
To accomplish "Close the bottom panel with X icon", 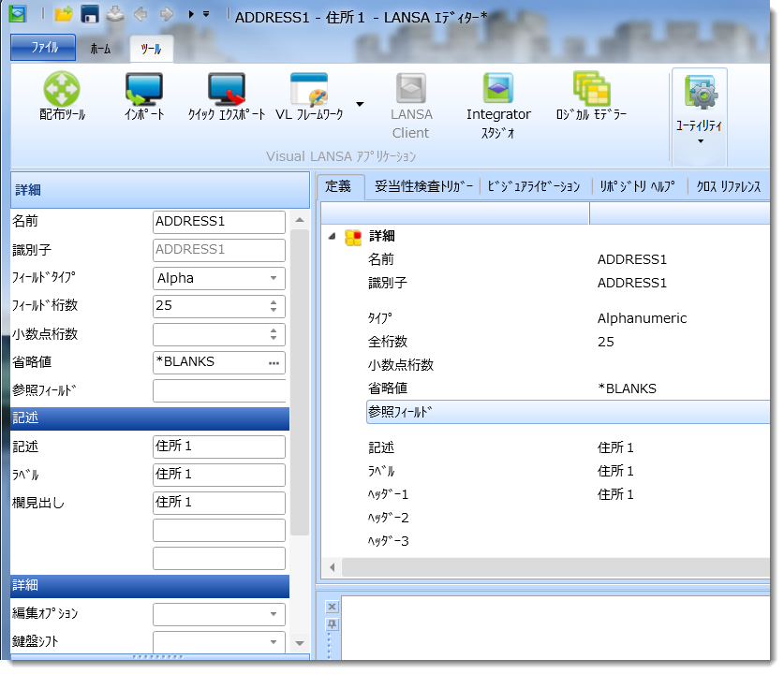I will tap(332, 607).
